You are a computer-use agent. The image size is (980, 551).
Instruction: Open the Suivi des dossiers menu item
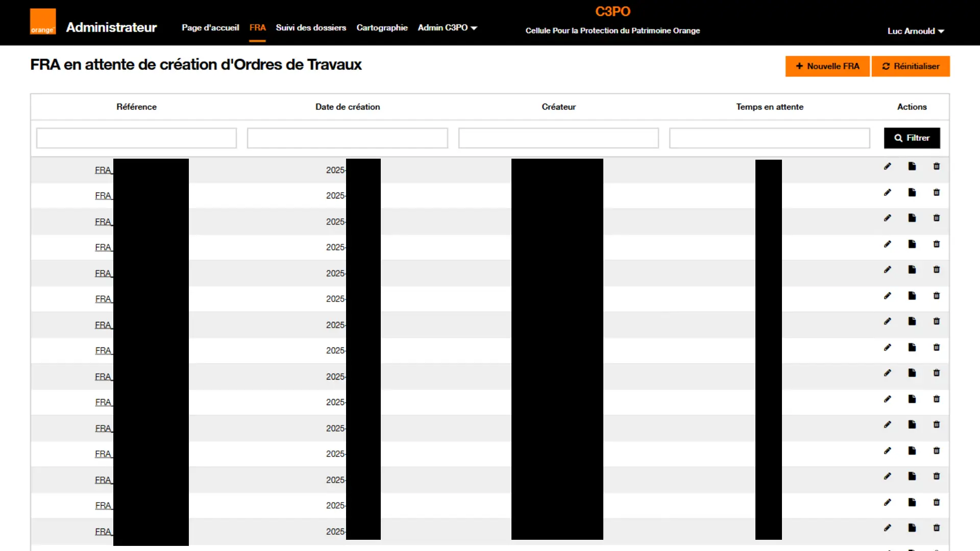coord(311,28)
